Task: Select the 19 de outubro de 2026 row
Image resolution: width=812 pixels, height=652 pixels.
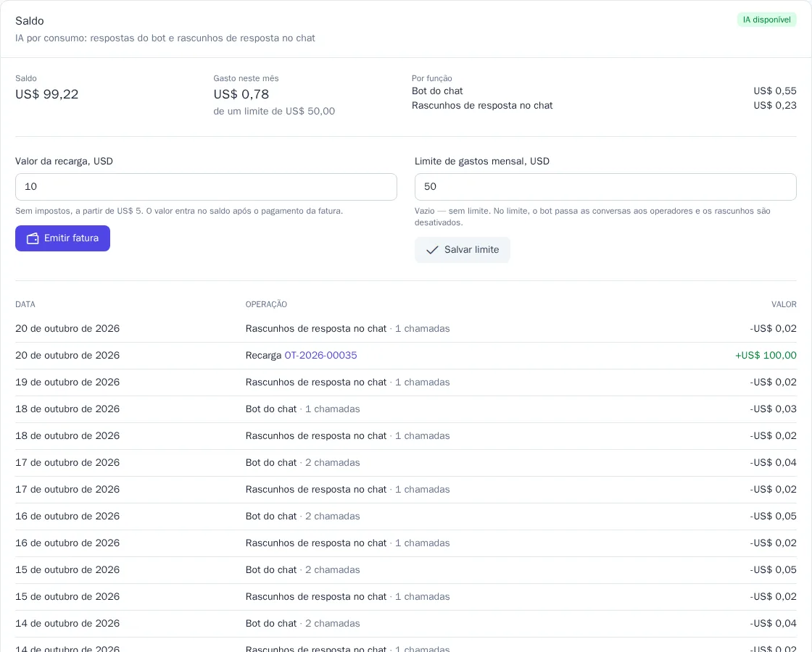Action: (406, 383)
